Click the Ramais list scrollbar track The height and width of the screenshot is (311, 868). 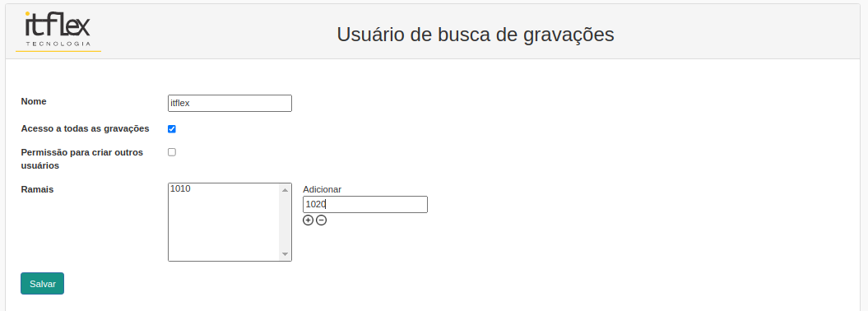click(x=285, y=222)
